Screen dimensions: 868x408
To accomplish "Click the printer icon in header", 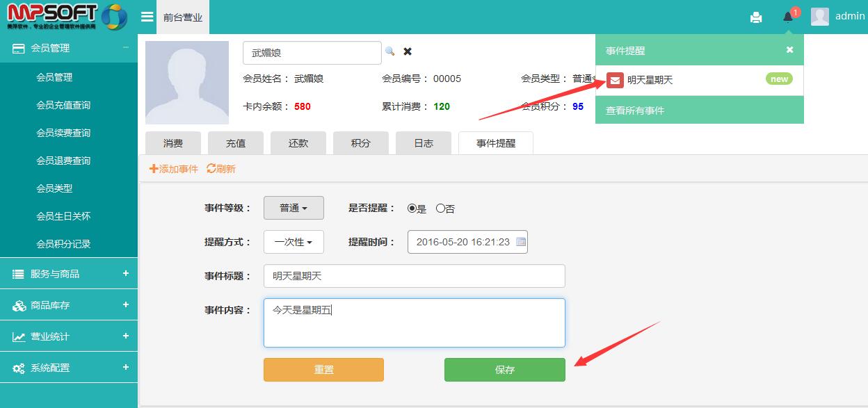I will pyautogui.click(x=756, y=17).
